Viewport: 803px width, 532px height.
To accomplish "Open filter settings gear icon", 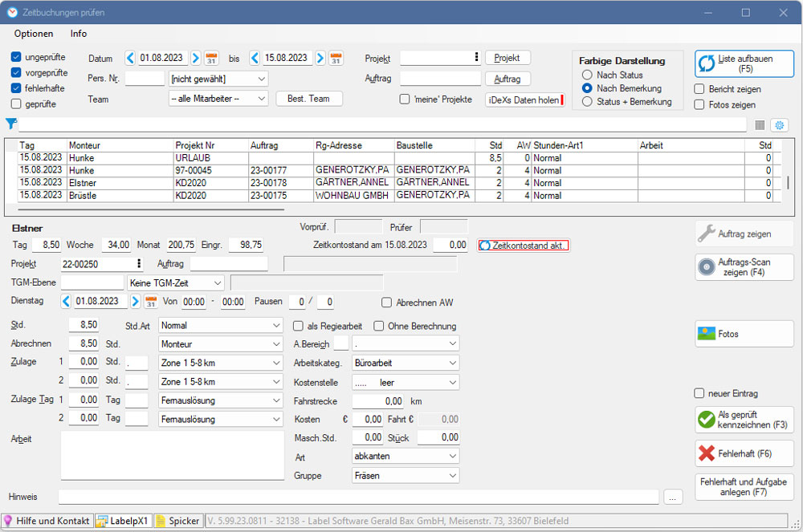I will coord(780,125).
